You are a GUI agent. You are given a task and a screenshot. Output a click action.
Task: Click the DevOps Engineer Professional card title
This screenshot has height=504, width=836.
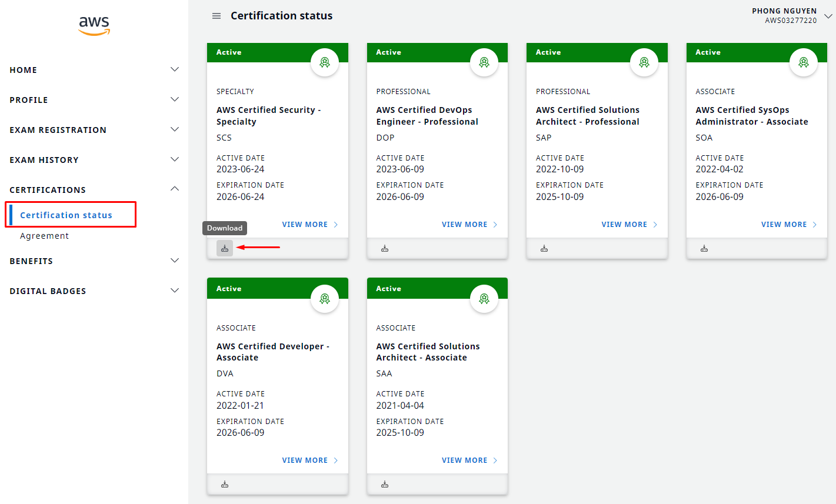pyautogui.click(x=427, y=116)
